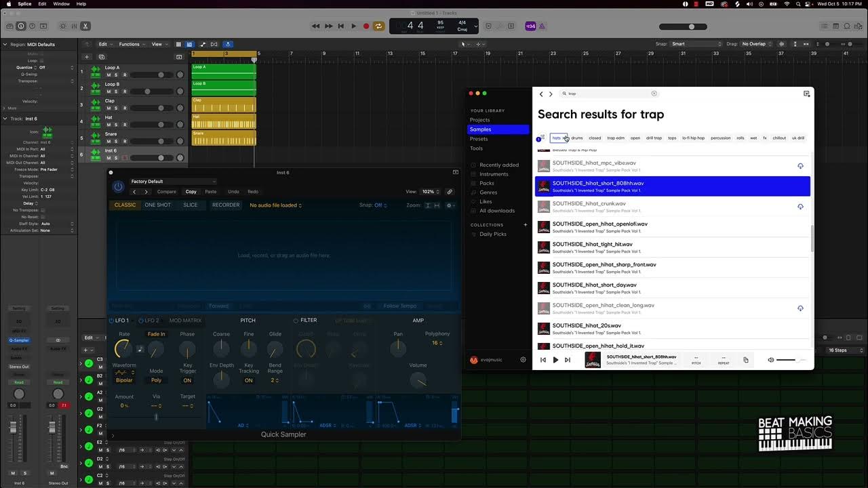Viewport: 868px width, 488px height.
Task: Toggle the Smart Controls icon in toolbar
Action: (x=62, y=26)
